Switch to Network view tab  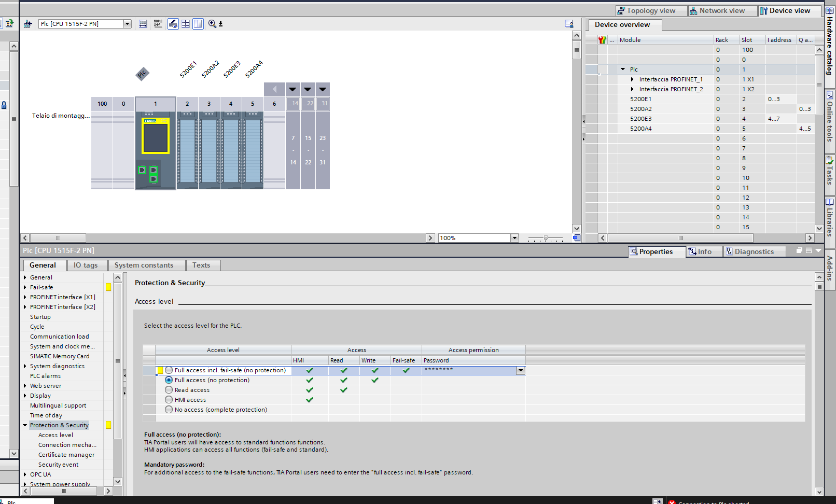[x=722, y=11]
